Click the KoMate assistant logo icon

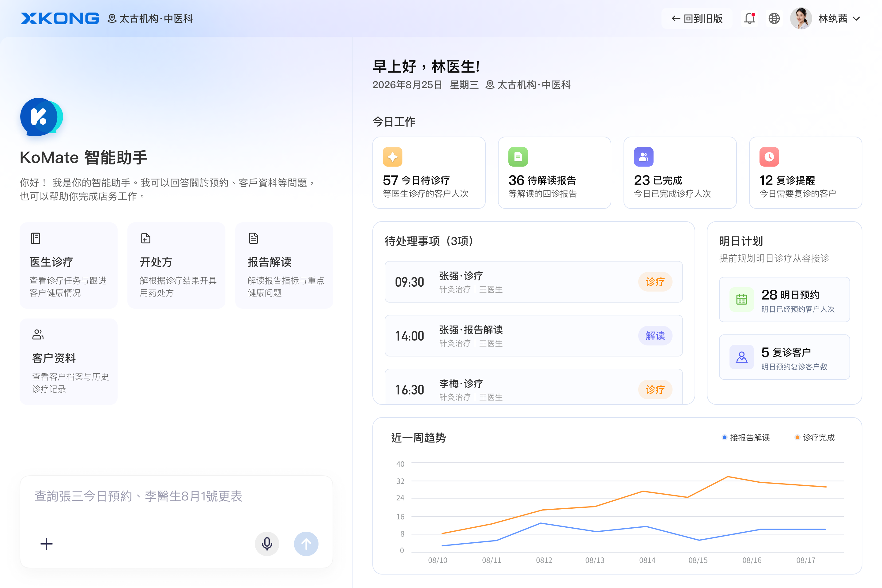(42, 117)
